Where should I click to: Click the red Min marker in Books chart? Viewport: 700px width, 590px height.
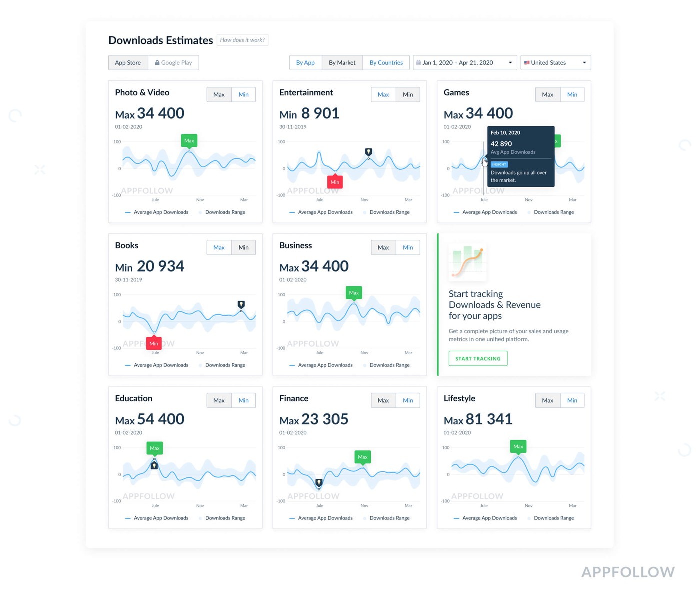coord(154,343)
